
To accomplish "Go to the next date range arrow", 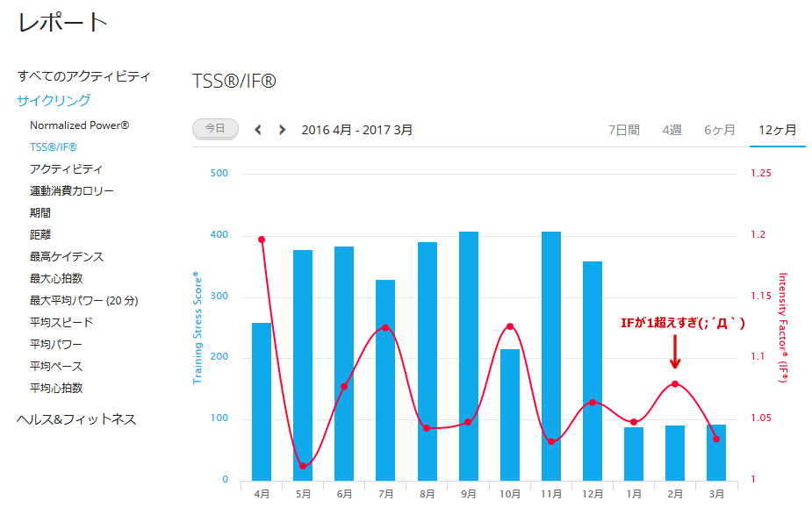I will coord(282,130).
